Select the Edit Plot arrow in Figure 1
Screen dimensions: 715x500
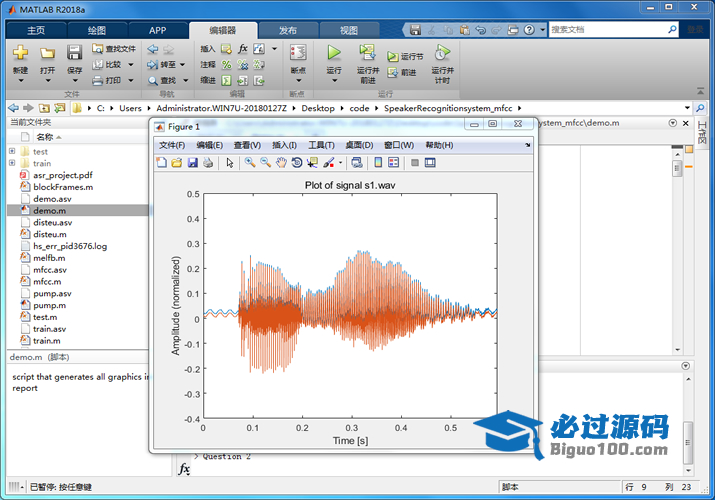point(230,163)
